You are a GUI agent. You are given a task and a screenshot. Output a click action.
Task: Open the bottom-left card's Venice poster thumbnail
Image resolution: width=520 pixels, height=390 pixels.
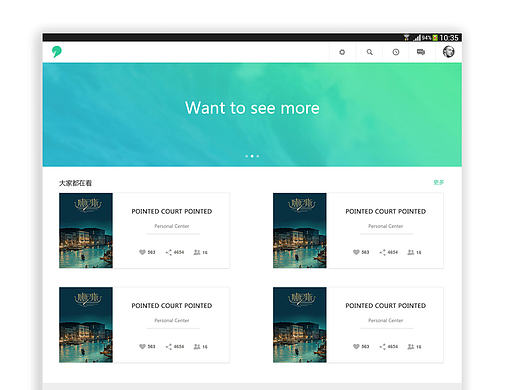(x=86, y=325)
